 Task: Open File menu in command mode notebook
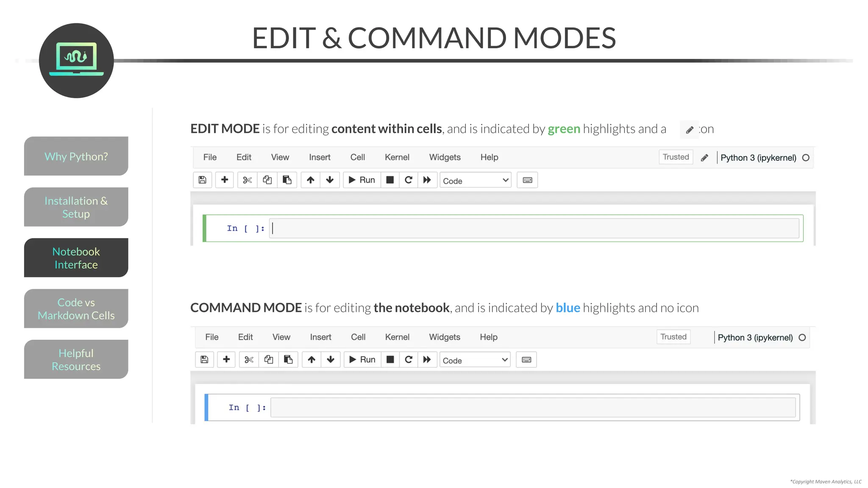(212, 337)
